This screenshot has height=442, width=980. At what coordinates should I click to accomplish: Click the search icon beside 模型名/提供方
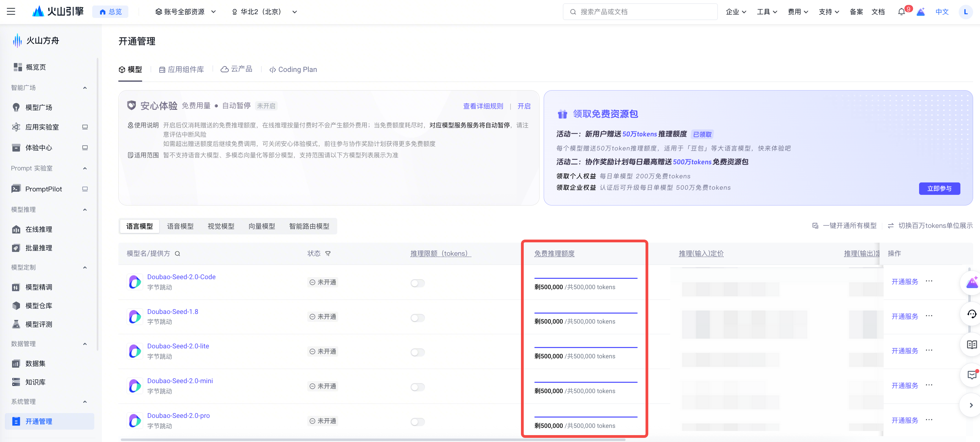[x=177, y=254]
